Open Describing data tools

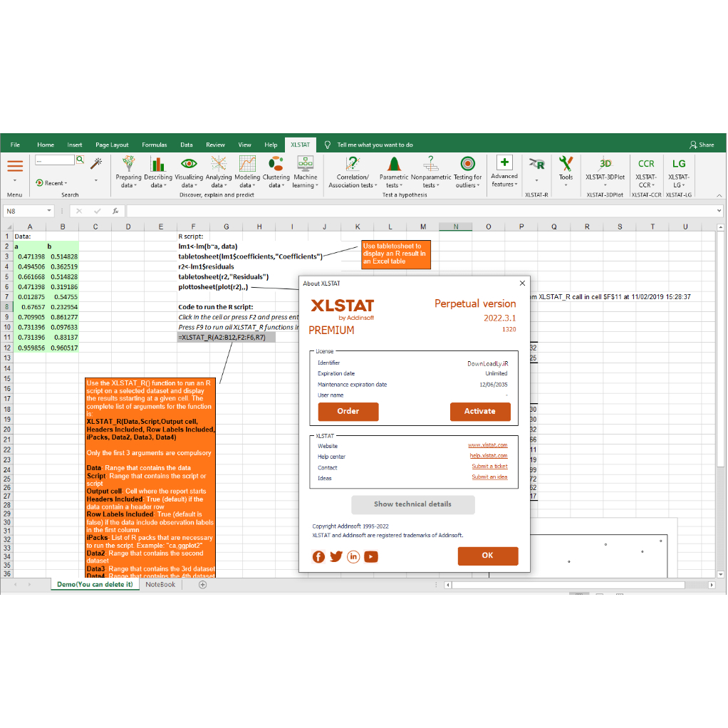pos(158,172)
